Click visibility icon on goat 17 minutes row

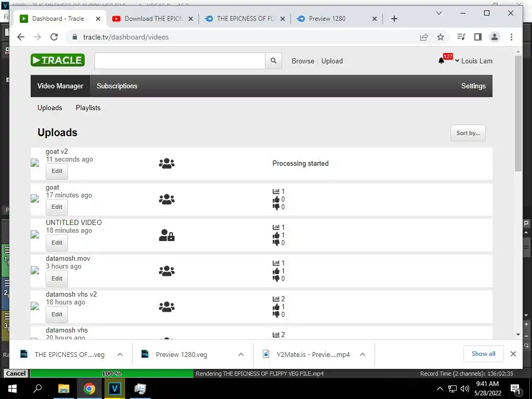[x=167, y=199]
